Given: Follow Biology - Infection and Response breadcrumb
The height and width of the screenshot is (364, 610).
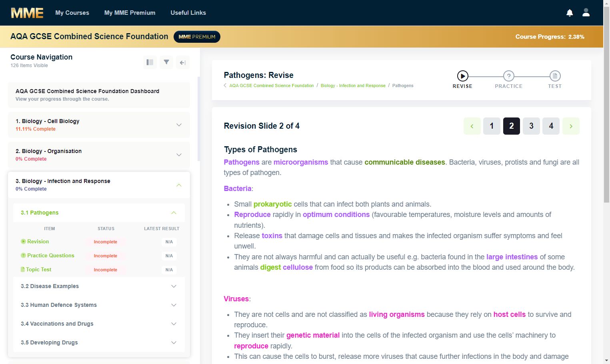Looking at the screenshot, I should point(353,86).
